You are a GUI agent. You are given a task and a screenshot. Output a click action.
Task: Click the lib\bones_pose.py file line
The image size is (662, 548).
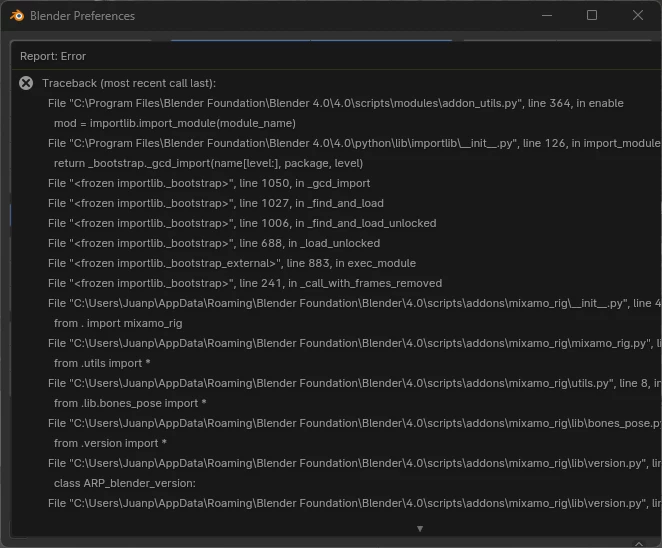(x=354, y=423)
